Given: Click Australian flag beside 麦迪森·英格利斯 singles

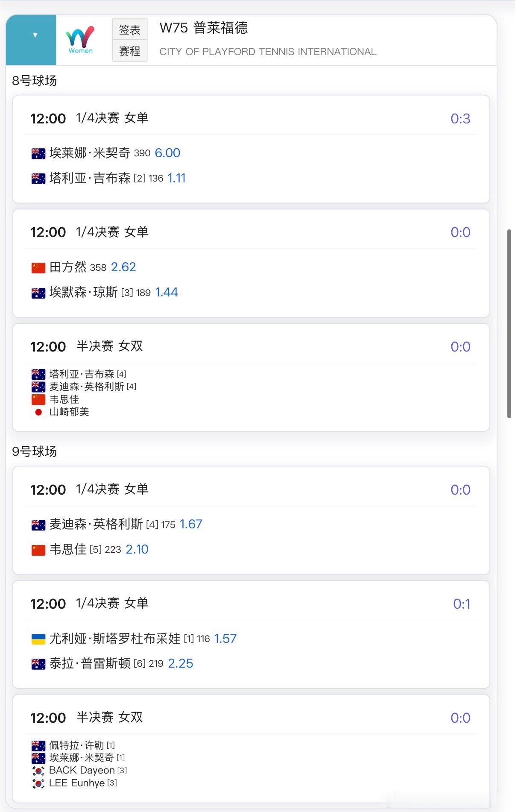Looking at the screenshot, I should tap(38, 525).
